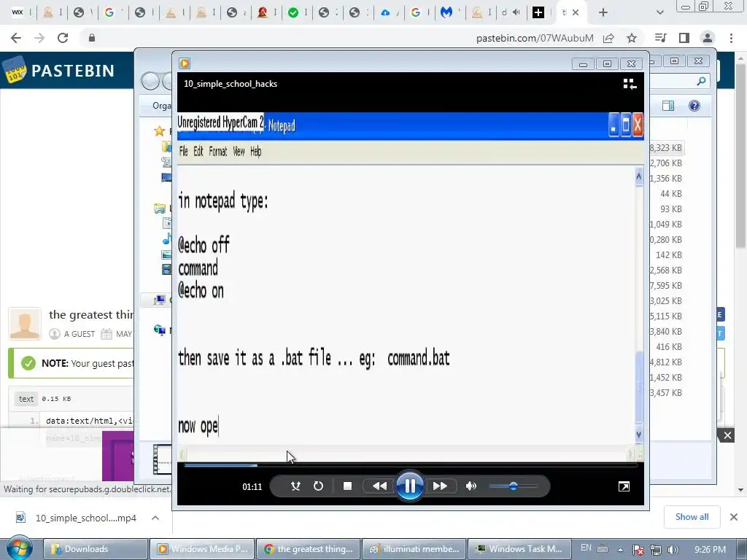Switch to Windows Media Player taskbar button
The width and height of the screenshot is (747, 560).
(202, 549)
